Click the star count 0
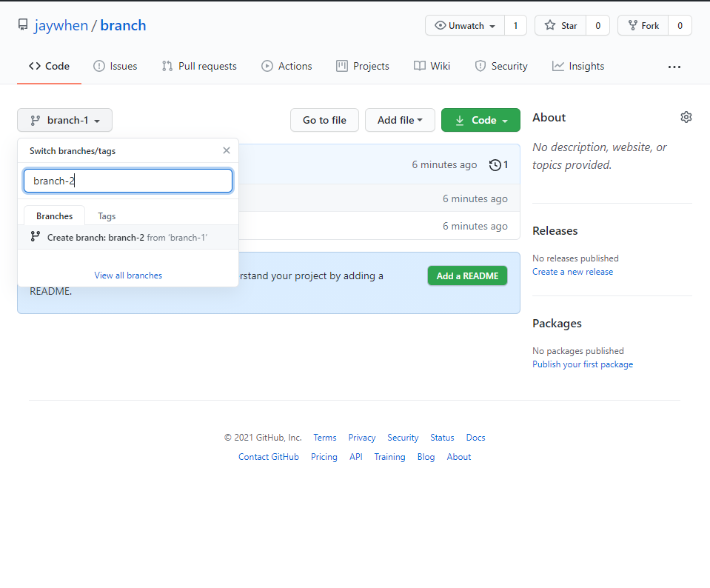 click(597, 26)
